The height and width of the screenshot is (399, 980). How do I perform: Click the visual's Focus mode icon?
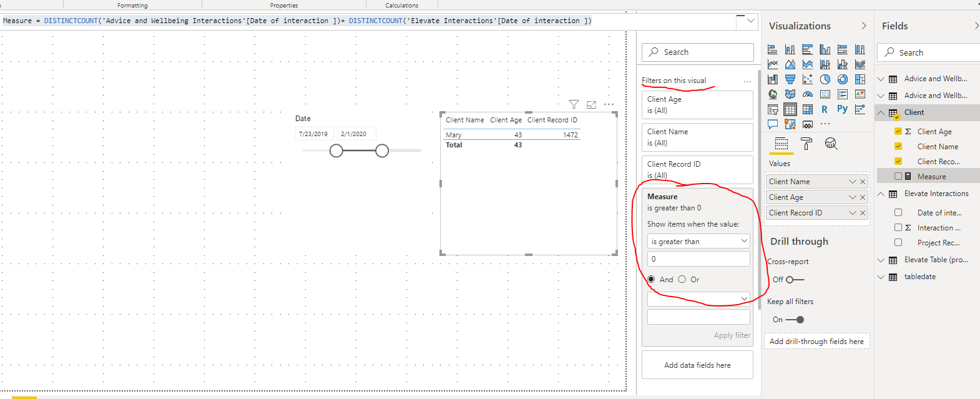[x=591, y=104]
